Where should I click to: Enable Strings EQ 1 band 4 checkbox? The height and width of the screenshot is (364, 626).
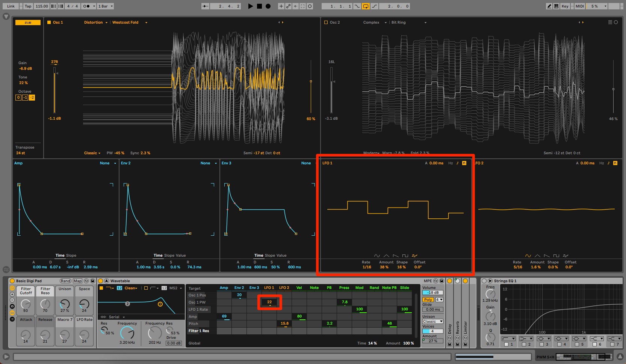point(559,344)
